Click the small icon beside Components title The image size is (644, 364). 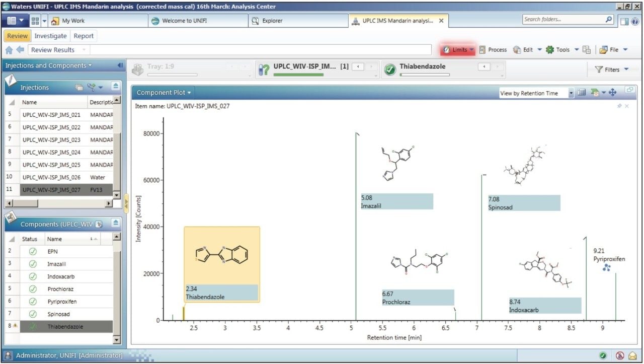click(99, 224)
